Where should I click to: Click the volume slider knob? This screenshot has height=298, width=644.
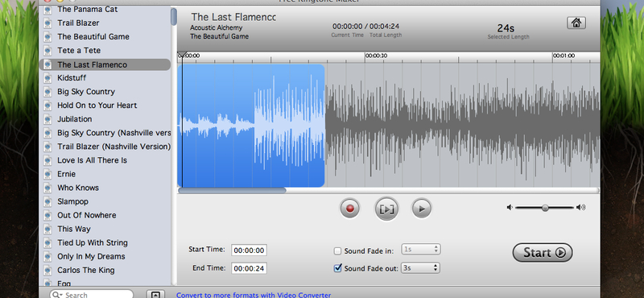click(x=545, y=208)
